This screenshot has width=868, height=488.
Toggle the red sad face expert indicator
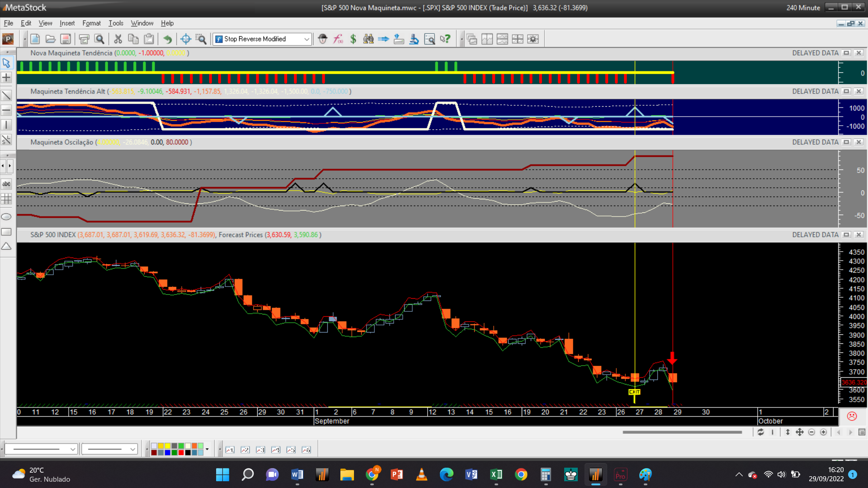(852, 416)
